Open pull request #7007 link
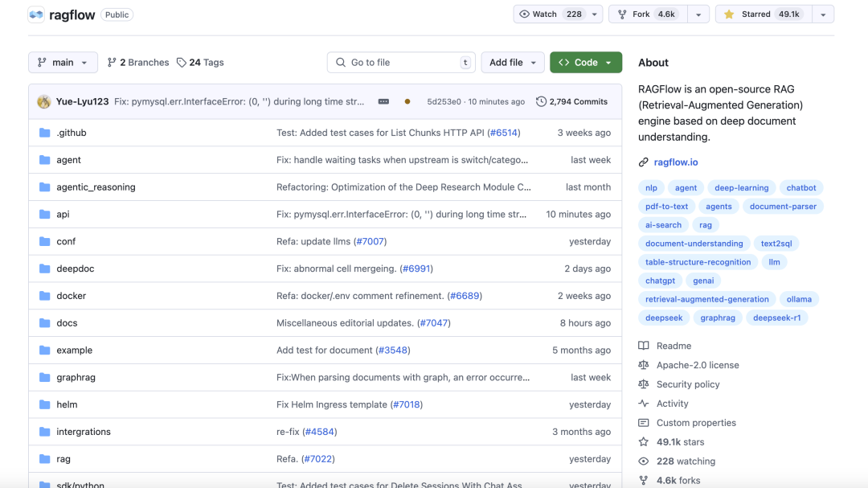 coord(371,241)
